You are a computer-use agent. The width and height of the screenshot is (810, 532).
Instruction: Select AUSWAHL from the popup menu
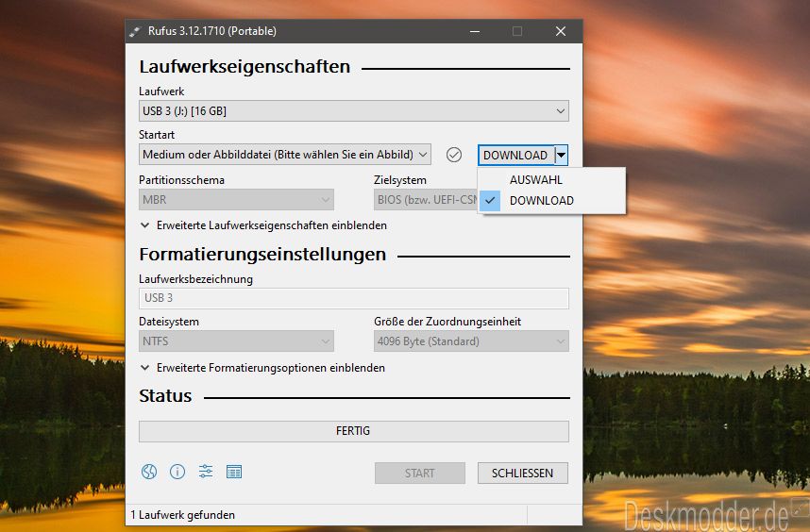click(x=552, y=180)
